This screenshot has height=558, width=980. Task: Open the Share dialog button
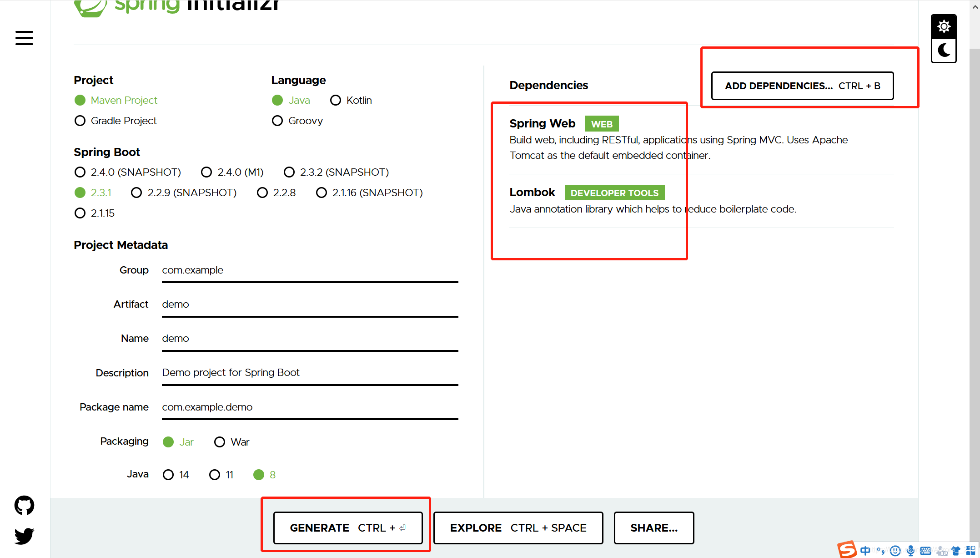point(653,528)
